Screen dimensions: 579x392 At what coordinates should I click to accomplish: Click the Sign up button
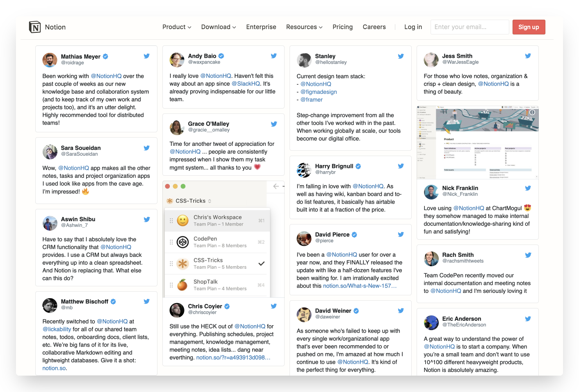point(529,27)
